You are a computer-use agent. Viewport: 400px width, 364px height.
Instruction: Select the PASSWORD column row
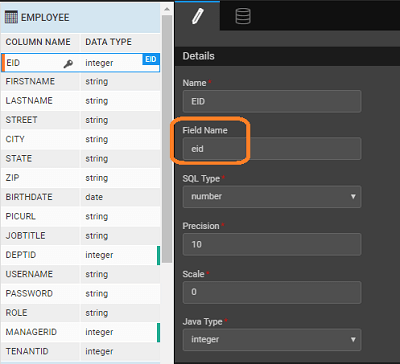click(80, 294)
